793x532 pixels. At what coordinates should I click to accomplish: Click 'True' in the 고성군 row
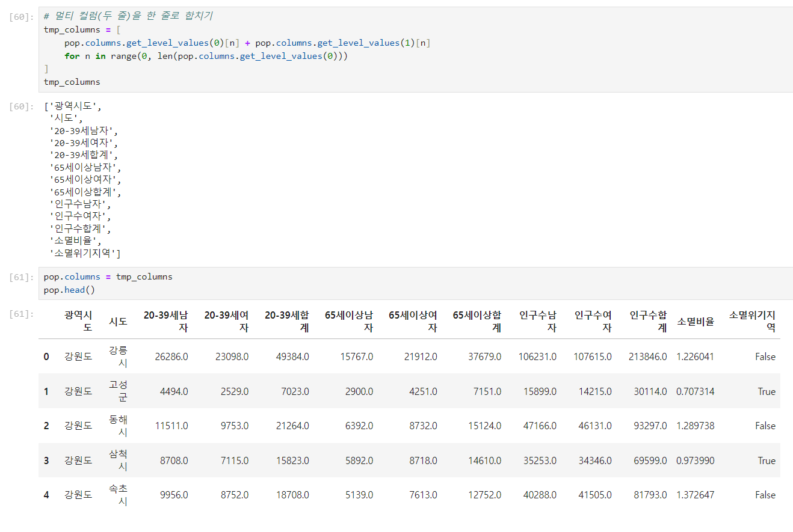[x=767, y=391]
